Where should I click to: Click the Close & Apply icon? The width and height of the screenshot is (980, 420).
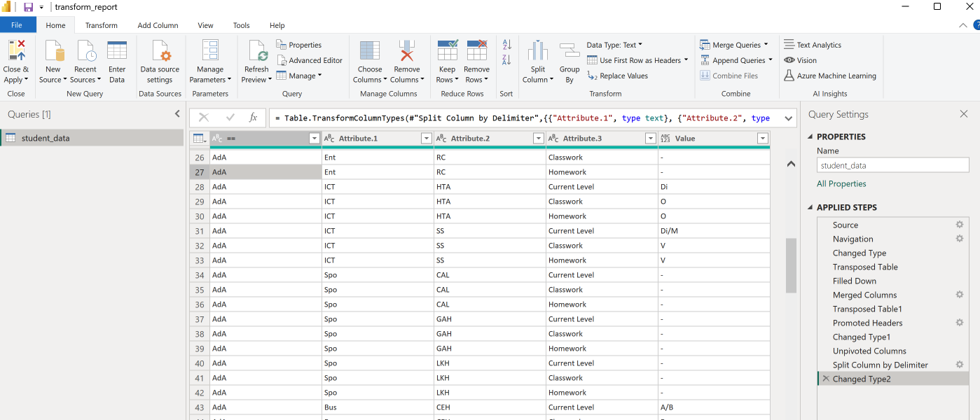click(x=15, y=50)
